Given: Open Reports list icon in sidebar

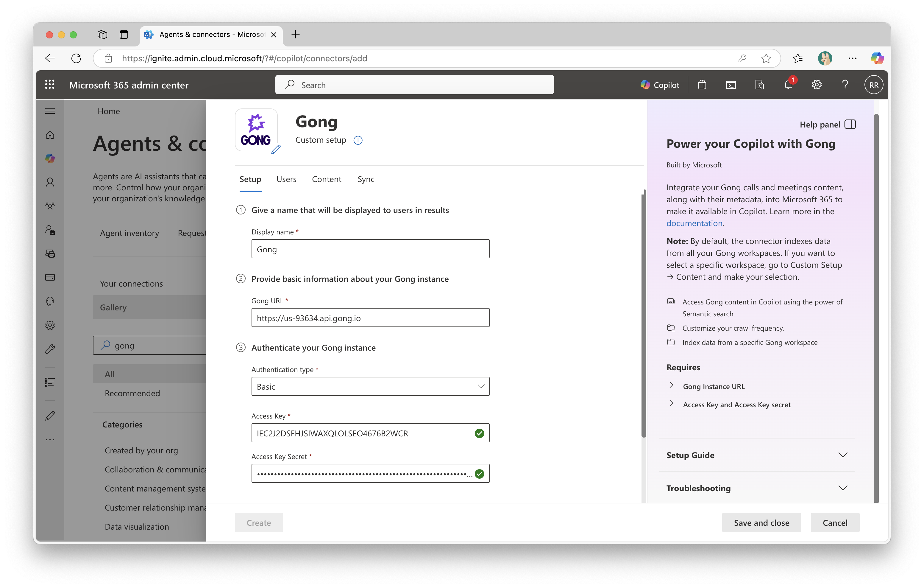Looking at the screenshot, I should pos(50,382).
